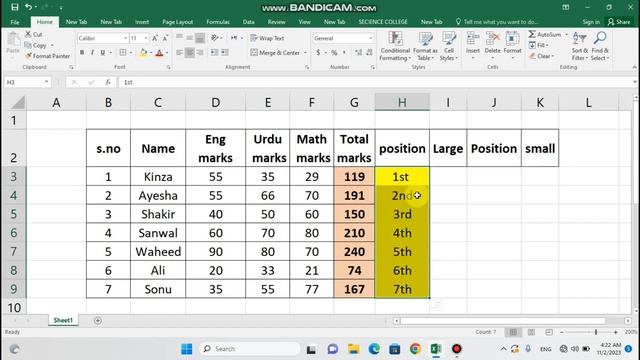Toggle Underline formatting
640x360 pixels.
(102, 53)
